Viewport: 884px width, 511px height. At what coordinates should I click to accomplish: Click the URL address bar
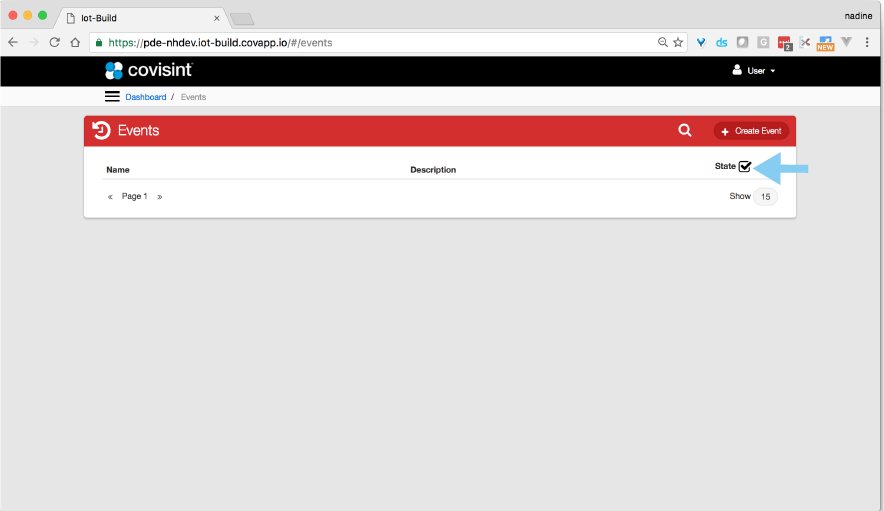pos(380,43)
